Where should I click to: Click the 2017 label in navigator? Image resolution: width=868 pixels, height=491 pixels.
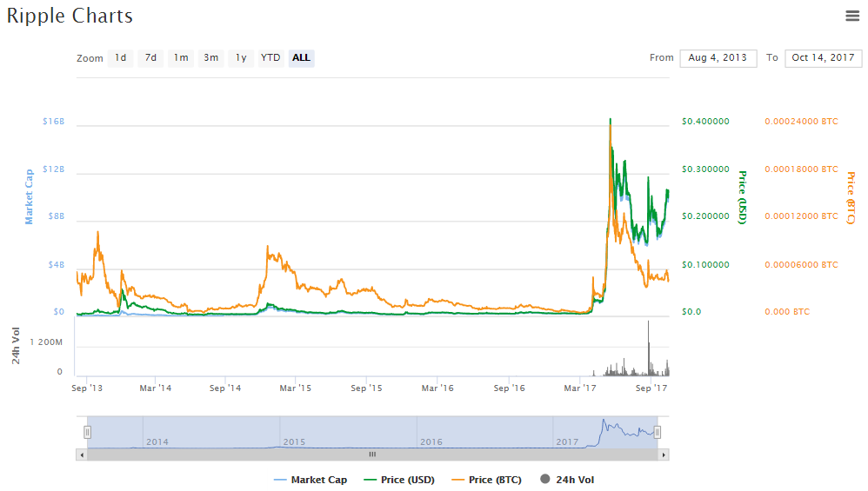pyautogui.click(x=567, y=442)
